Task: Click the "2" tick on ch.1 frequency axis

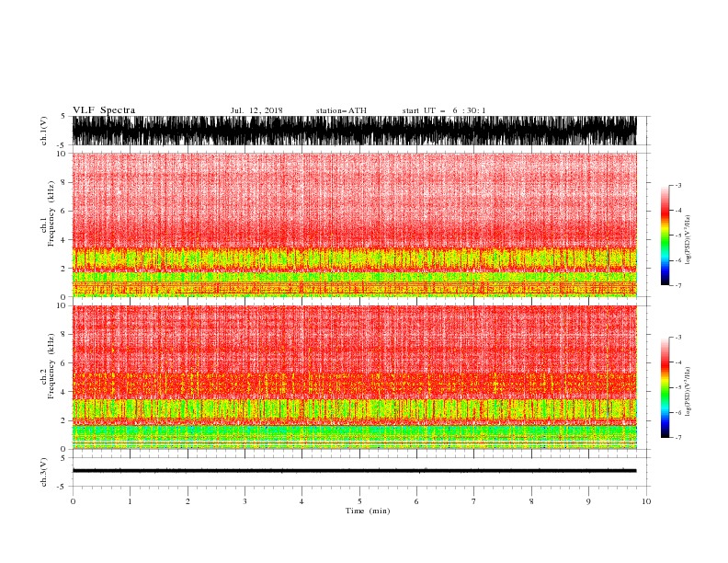Action: pyautogui.click(x=63, y=269)
